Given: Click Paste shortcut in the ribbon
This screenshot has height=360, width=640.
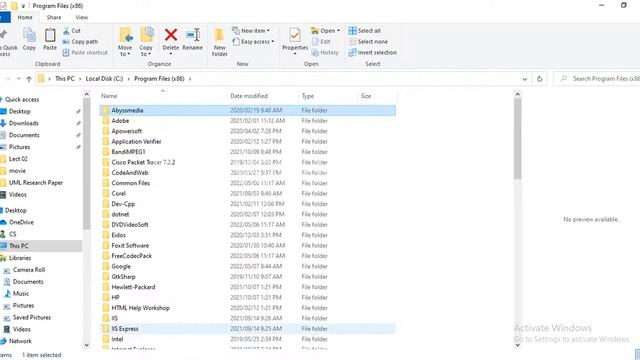Looking at the screenshot, I should pos(85,53).
